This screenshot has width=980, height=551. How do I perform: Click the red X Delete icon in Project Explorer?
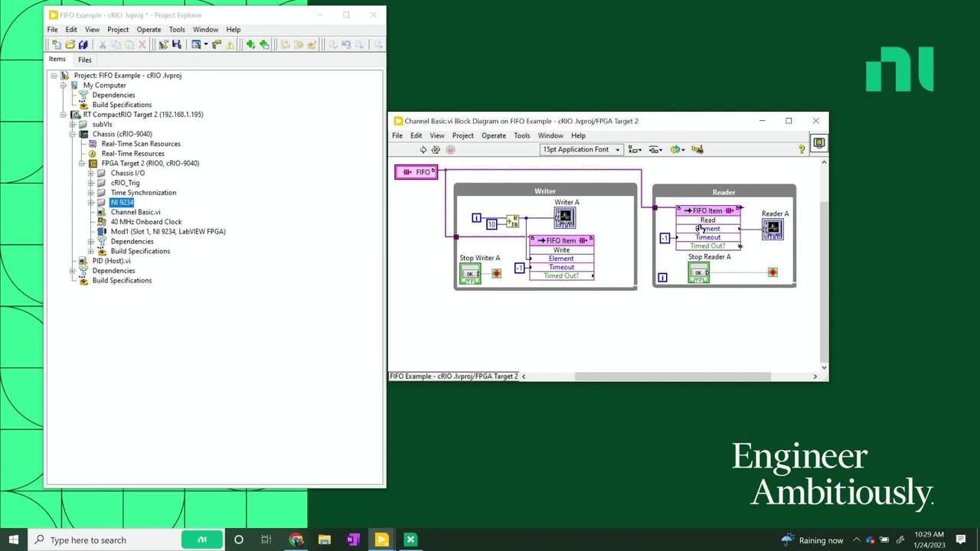click(x=142, y=44)
